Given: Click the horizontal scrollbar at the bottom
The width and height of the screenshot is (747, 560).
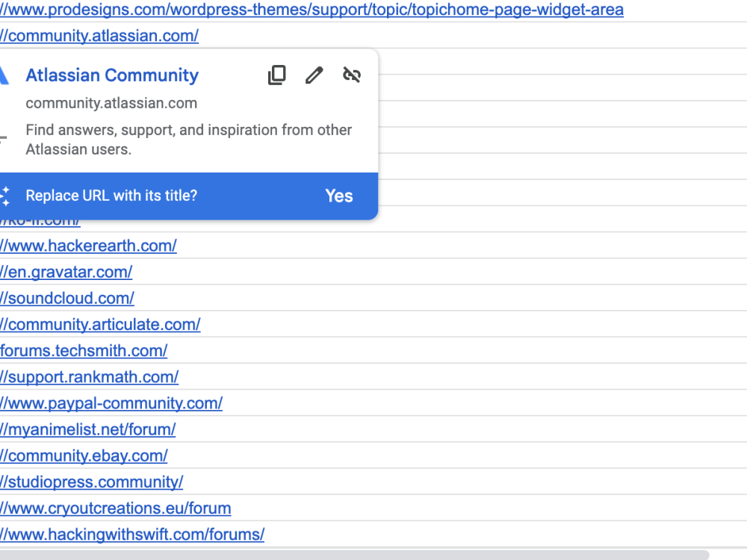Looking at the screenshot, I should click(x=354, y=556).
